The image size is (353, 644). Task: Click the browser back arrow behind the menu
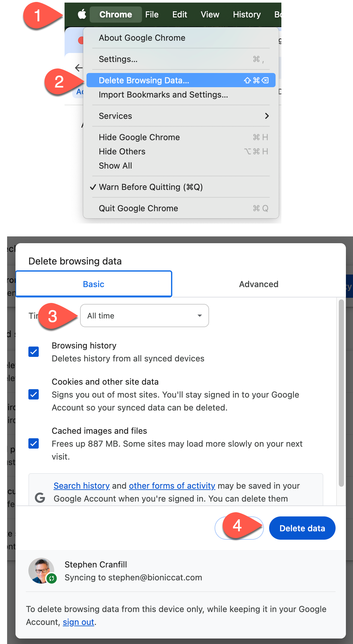pyautogui.click(x=78, y=68)
